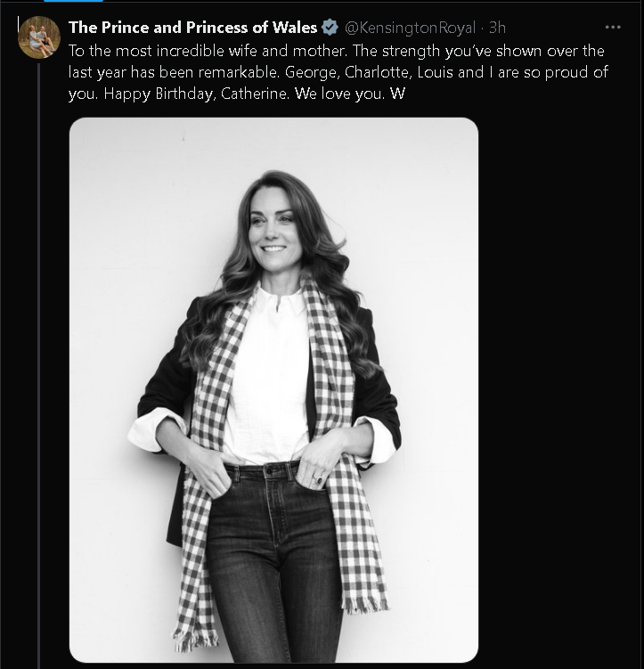Enlarge the black-and-white birthday portrait photo
The height and width of the screenshot is (669, 644).
click(273, 389)
